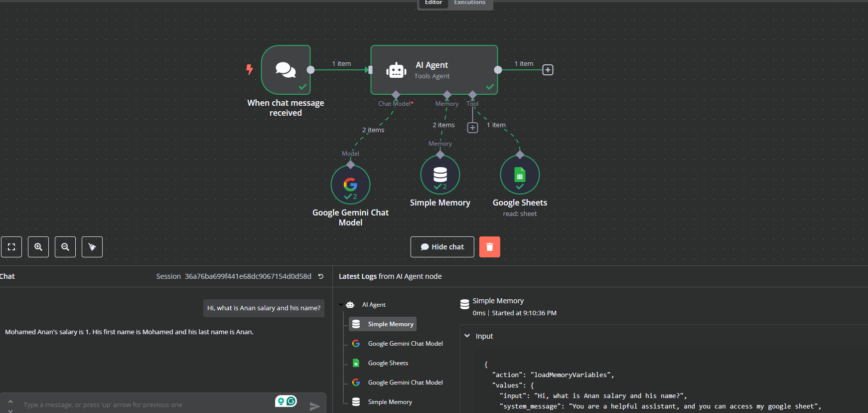Collapse the AI Agent log tree
This screenshot has height=413, width=868.
[341, 305]
